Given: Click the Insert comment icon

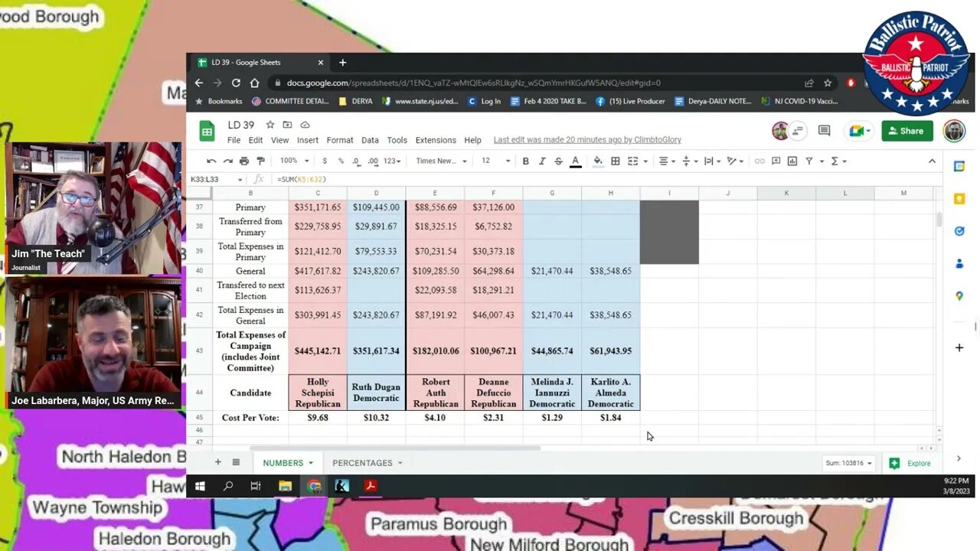Looking at the screenshot, I should 776,161.
